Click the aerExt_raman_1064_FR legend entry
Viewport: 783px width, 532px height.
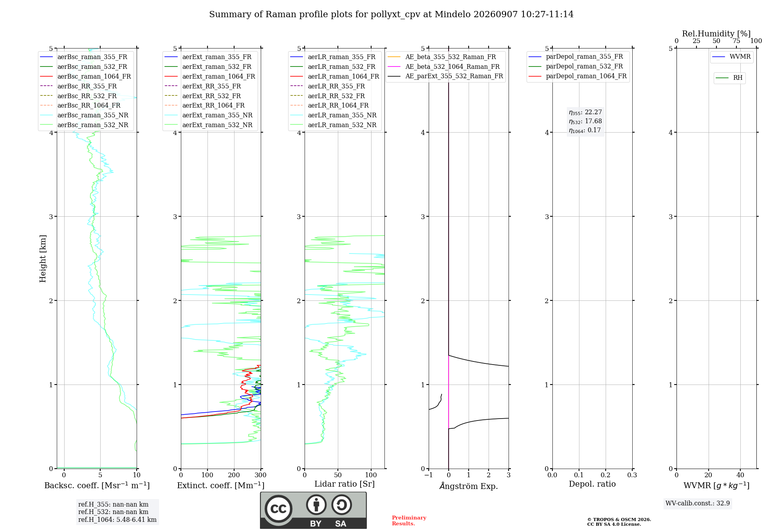click(210, 76)
